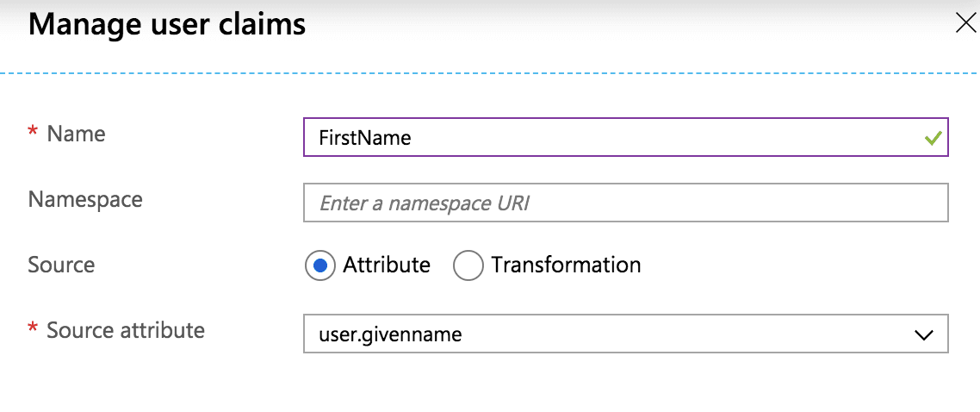Select the Transformation radio button
Image resolution: width=980 pixels, height=412 pixels.
coord(468,265)
